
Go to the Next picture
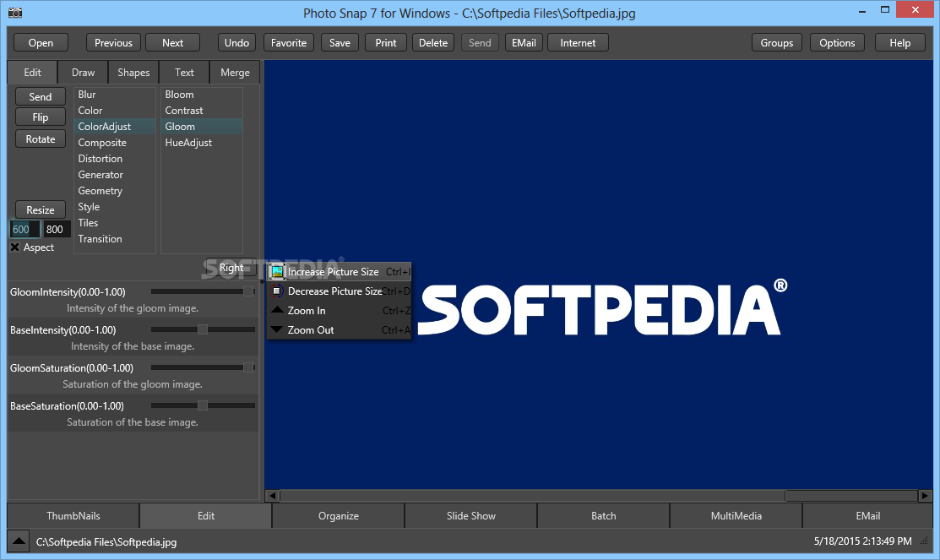[172, 42]
